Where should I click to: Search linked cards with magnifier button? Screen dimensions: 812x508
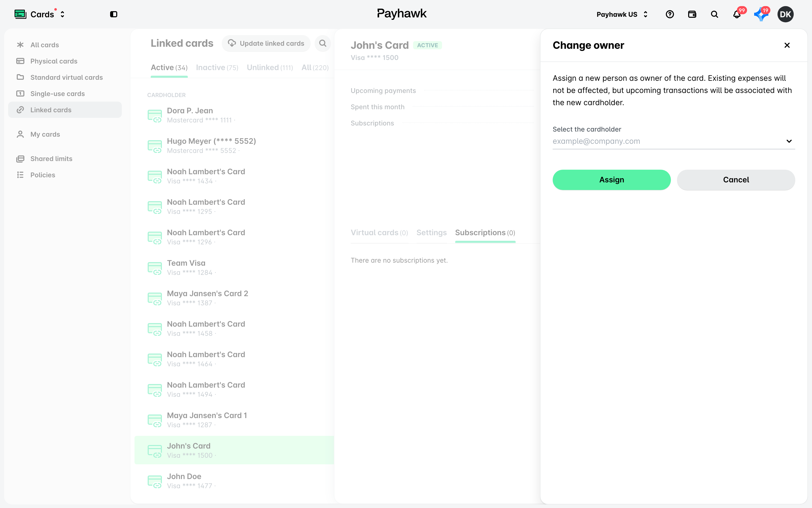323,43
